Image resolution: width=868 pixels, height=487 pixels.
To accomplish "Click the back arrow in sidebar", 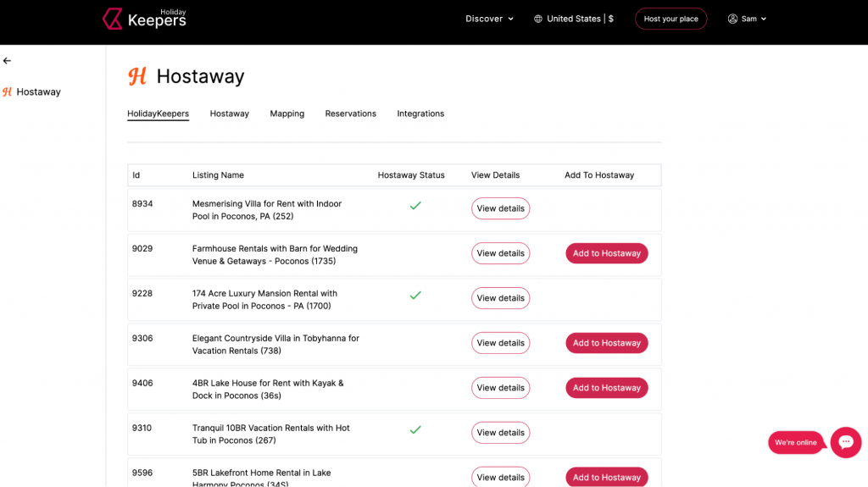I will pyautogui.click(x=7, y=61).
